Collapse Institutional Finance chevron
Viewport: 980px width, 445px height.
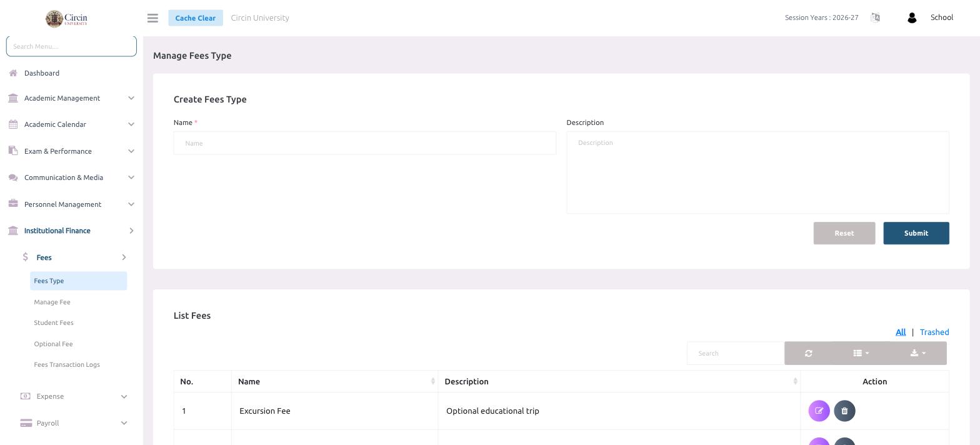tap(131, 231)
